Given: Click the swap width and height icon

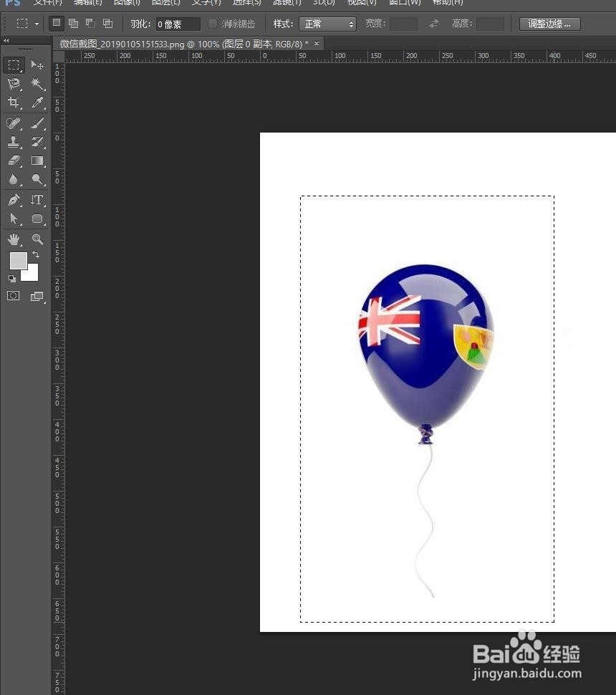Looking at the screenshot, I should (434, 24).
